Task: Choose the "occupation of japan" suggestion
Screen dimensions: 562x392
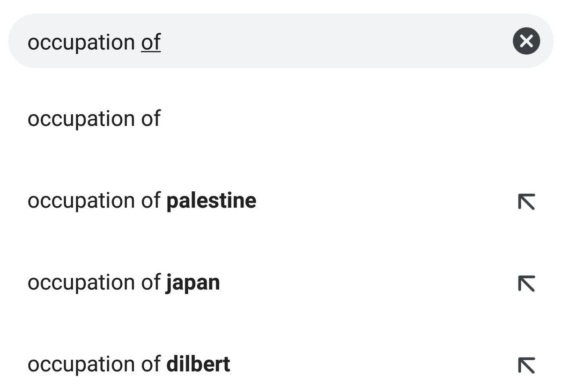Action: point(124,283)
